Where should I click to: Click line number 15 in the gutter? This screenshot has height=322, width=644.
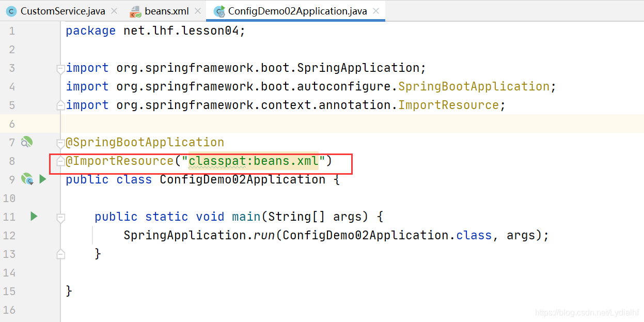point(9,291)
